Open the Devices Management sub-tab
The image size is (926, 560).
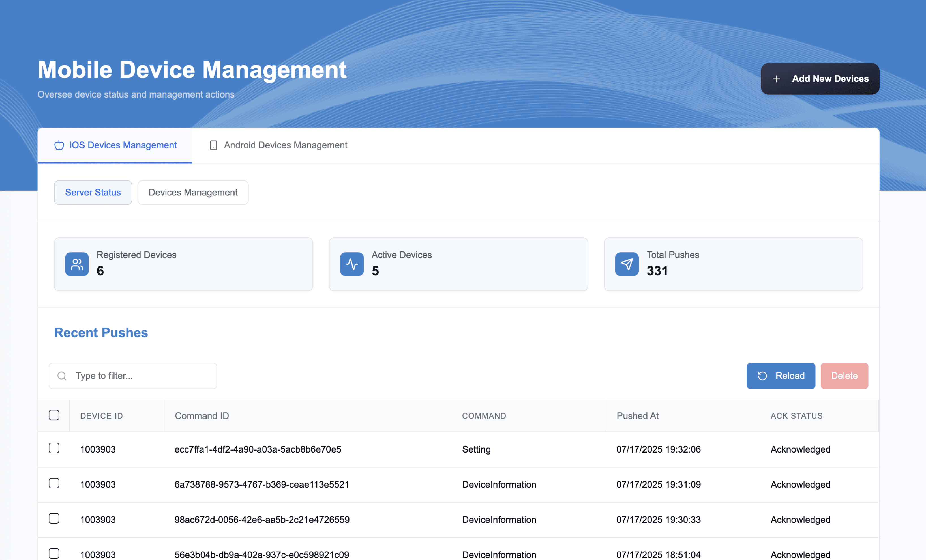pyautogui.click(x=193, y=193)
